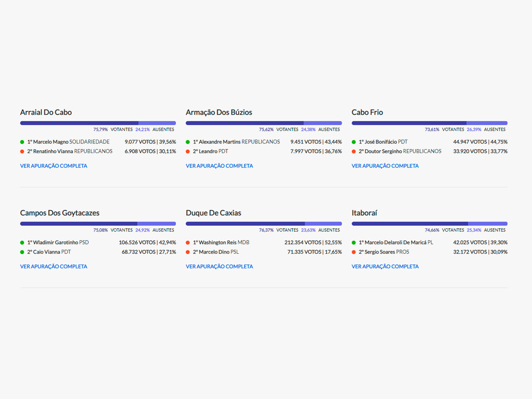The image size is (532, 399).
Task: Click red dot beside Washington Reis
Action: coord(187,243)
